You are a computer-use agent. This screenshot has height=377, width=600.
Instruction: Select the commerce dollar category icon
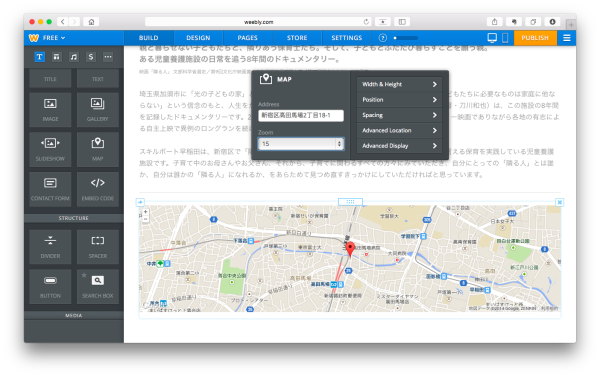91,57
